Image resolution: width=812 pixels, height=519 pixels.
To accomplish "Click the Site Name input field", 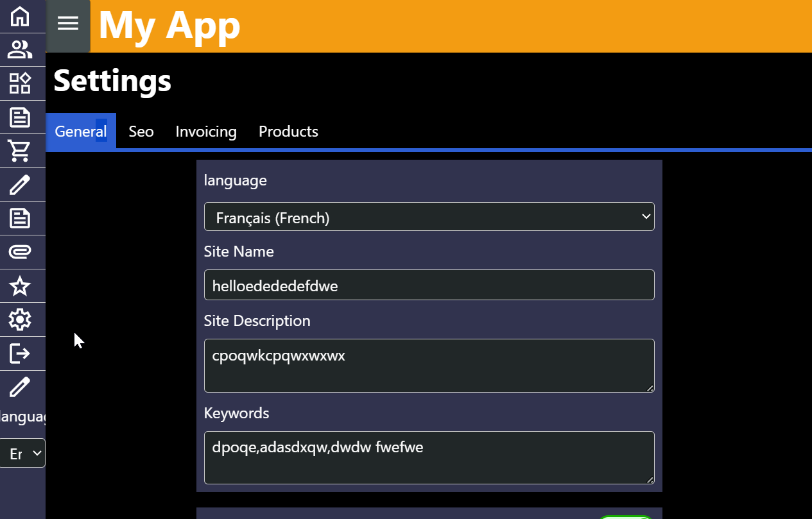I will [x=429, y=285].
